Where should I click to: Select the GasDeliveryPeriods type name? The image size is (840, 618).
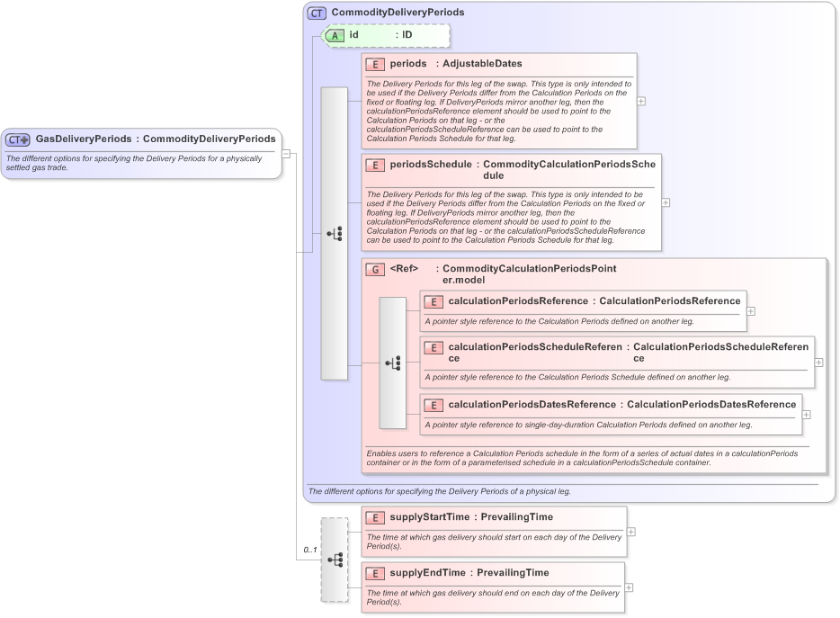click(84, 139)
